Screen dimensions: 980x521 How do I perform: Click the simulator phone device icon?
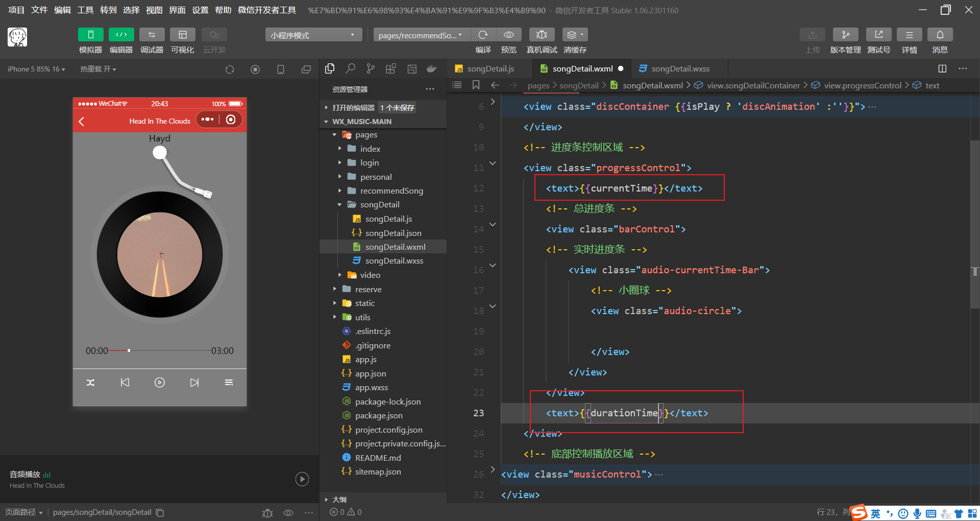coord(281,69)
